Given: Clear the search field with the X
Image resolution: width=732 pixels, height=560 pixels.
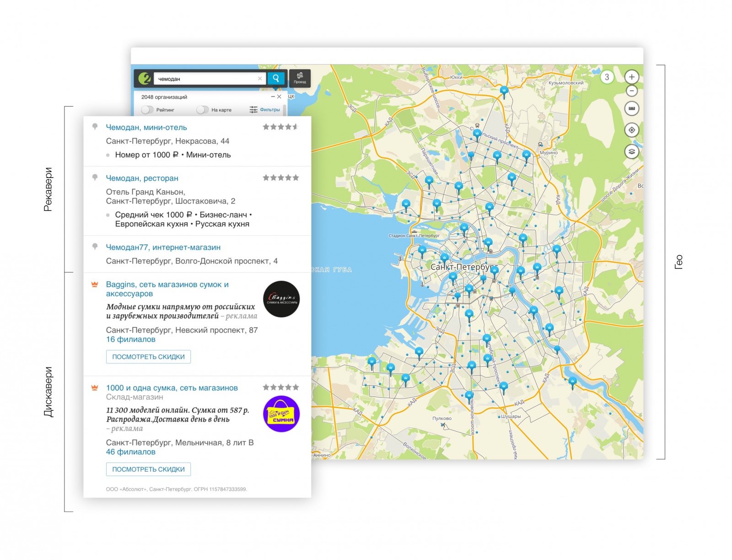Looking at the screenshot, I should click(x=260, y=79).
